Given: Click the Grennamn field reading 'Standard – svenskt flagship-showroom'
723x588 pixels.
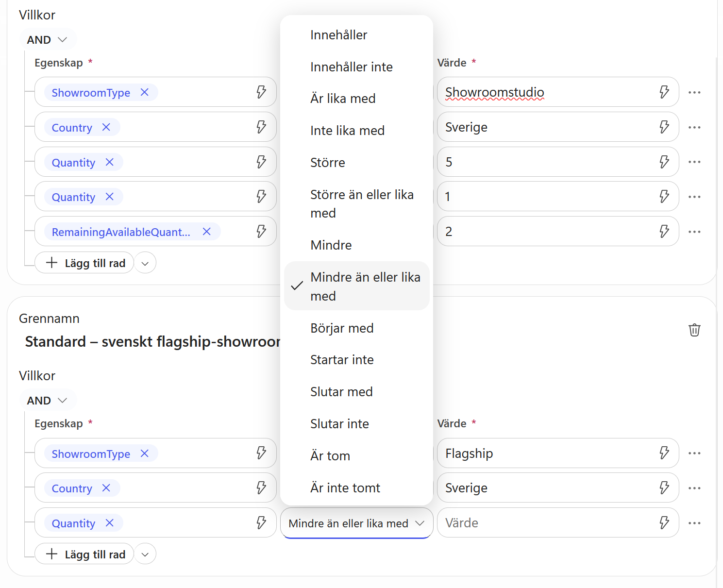Looking at the screenshot, I should (152, 341).
